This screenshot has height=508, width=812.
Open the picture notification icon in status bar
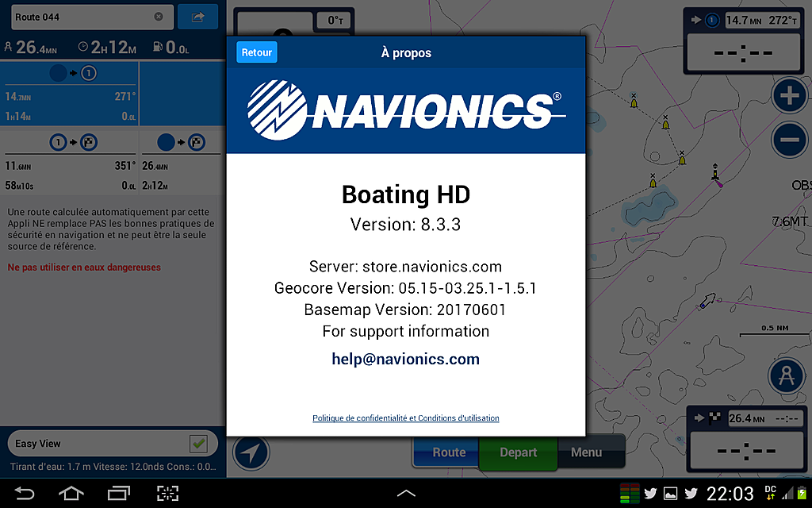[x=670, y=493]
